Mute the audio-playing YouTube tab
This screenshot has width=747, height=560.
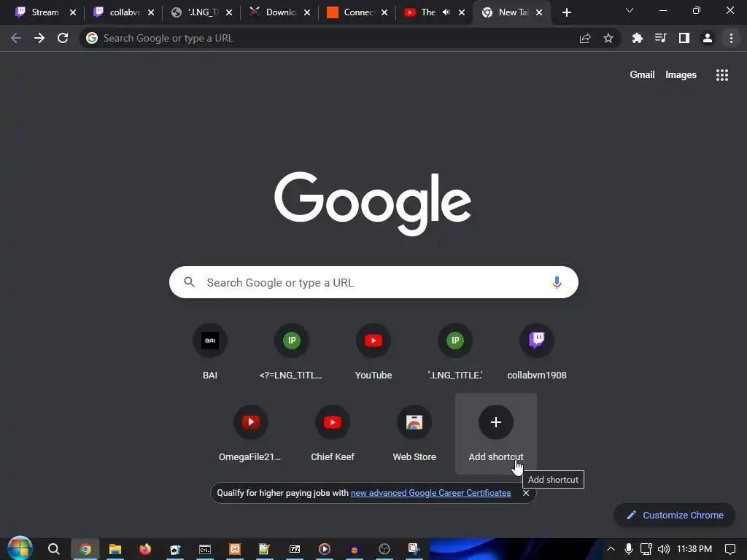(446, 12)
